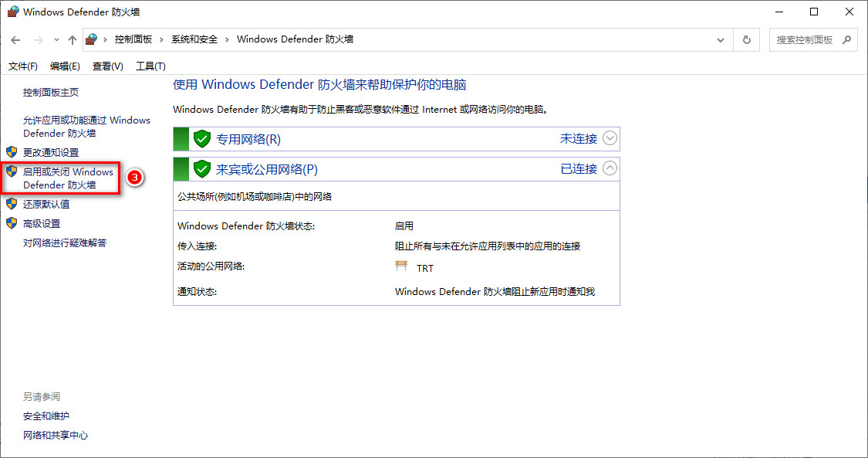The width and height of the screenshot is (868, 458).
Task: Open the 安全和维护 link
Action: pos(46,416)
